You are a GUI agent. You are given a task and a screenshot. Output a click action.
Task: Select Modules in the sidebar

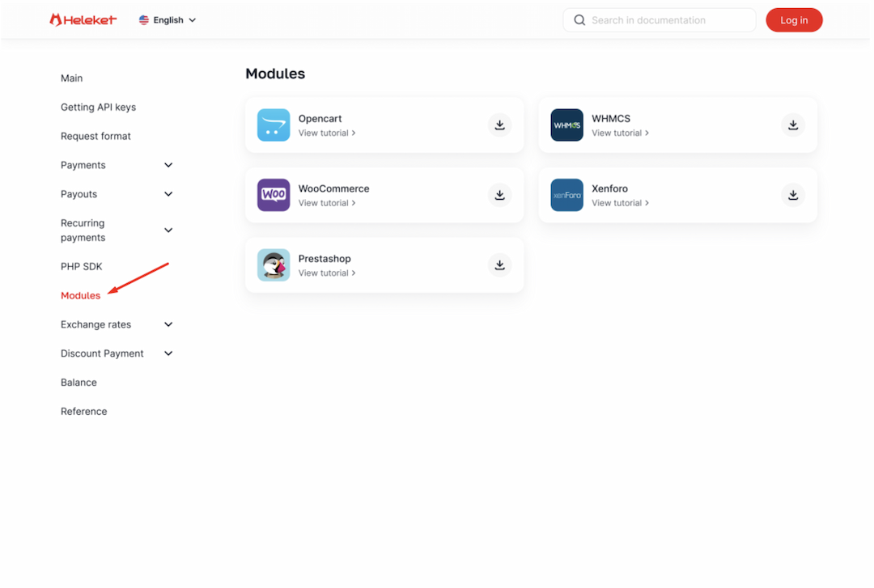click(x=81, y=295)
